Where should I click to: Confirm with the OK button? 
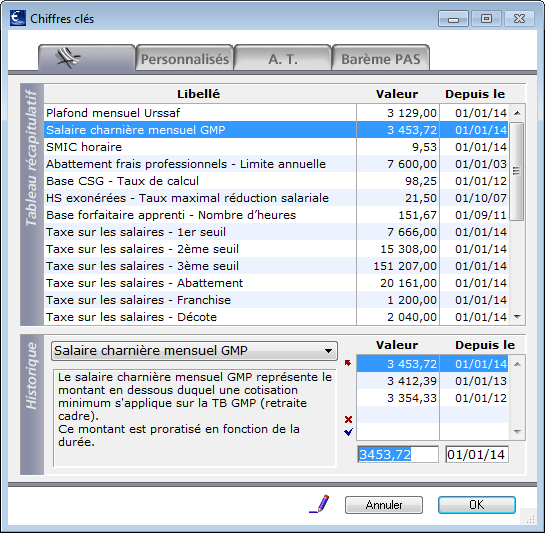(x=477, y=505)
